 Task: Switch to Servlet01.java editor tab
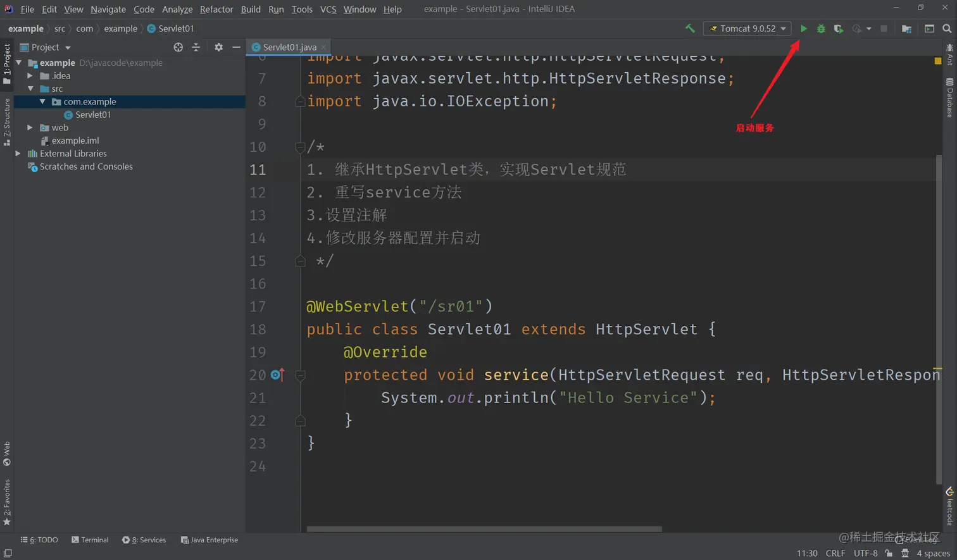click(x=289, y=47)
